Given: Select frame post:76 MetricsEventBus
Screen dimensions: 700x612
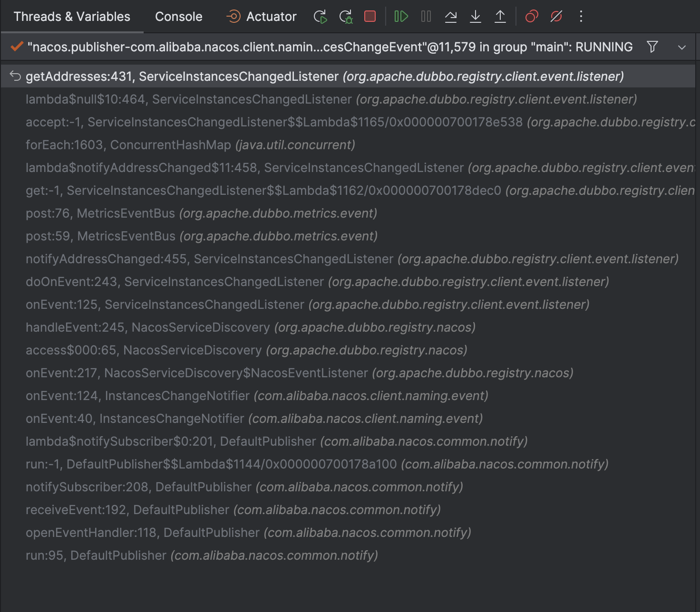Looking at the screenshot, I should tap(348, 213).
